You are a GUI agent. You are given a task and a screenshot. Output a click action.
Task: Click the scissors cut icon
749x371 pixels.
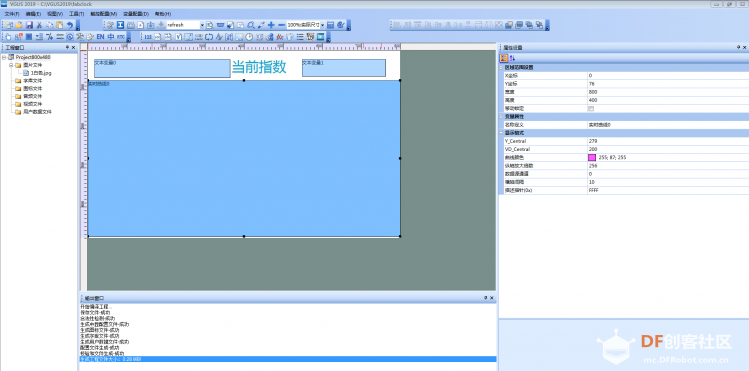point(39,25)
